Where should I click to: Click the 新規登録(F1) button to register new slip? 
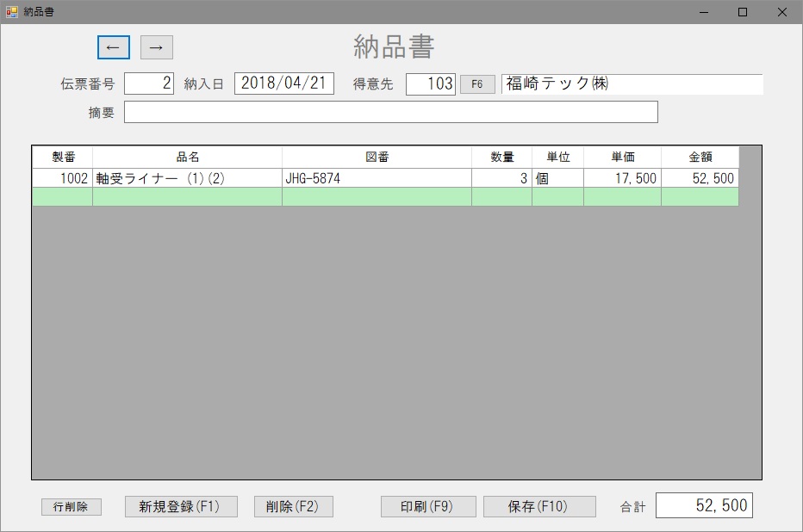coord(181,506)
